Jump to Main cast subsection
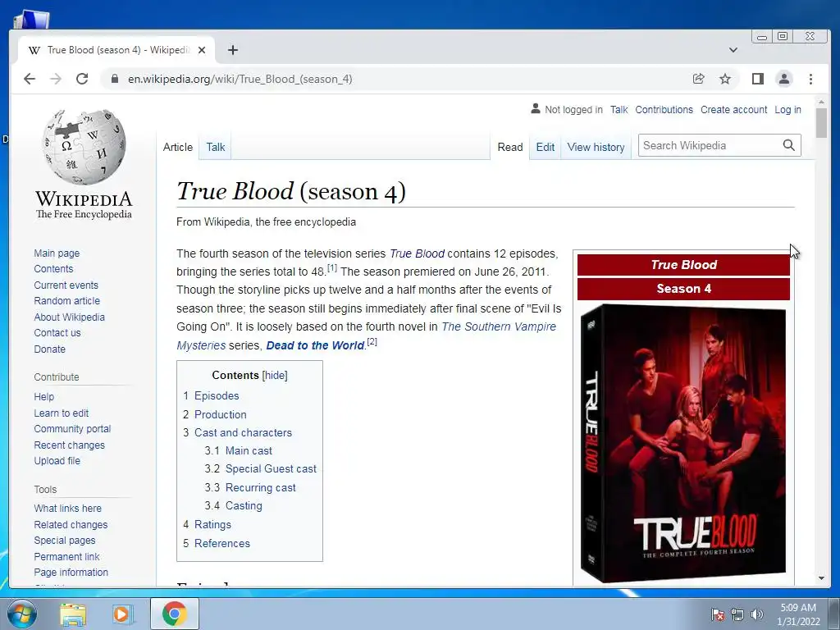 pyautogui.click(x=249, y=450)
